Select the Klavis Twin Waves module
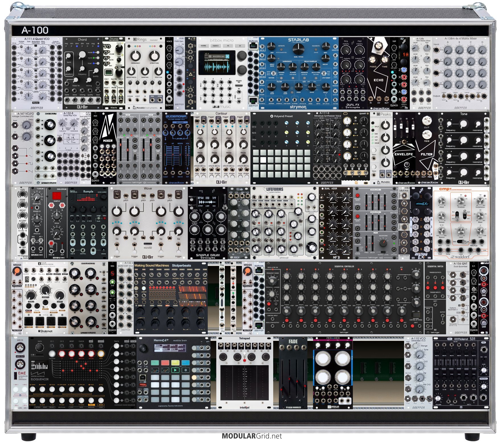The image size is (504, 442). 114,73
